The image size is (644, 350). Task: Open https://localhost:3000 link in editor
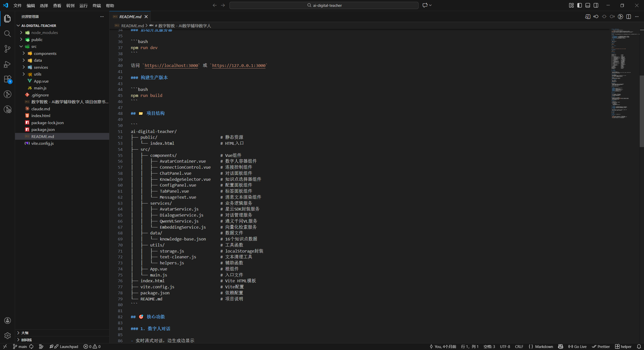(x=171, y=65)
